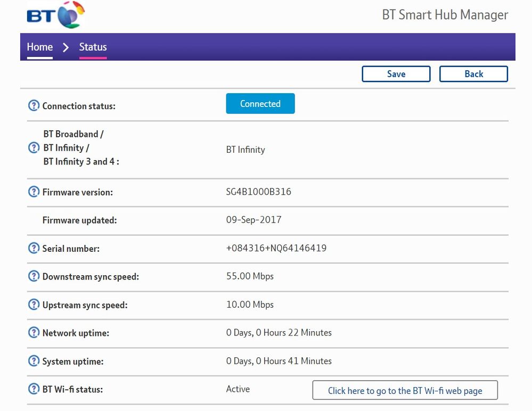
Task: Open help for Connection status
Action: (34, 105)
